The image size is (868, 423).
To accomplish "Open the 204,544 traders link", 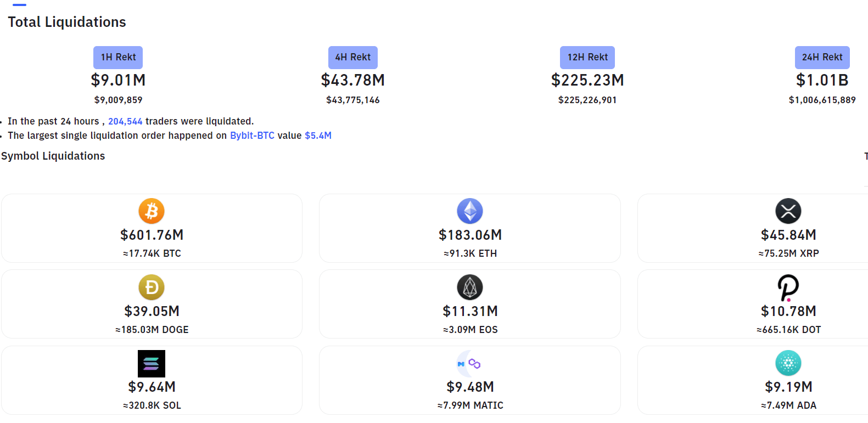I will tap(125, 121).
